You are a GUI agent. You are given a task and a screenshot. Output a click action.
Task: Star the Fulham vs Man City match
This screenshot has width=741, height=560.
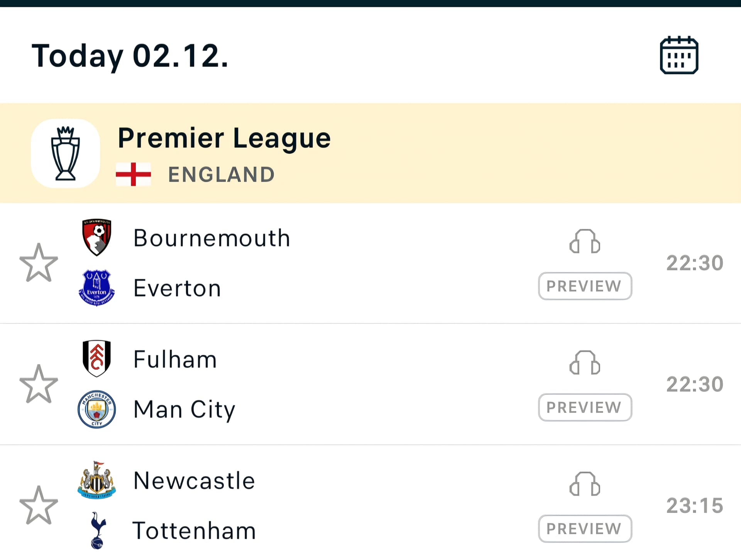tap(39, 384)
